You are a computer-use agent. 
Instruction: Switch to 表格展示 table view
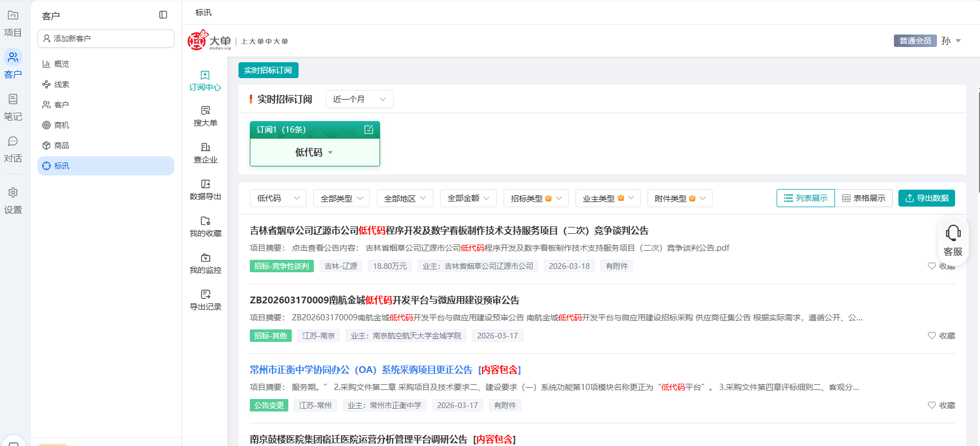point(863,198)
